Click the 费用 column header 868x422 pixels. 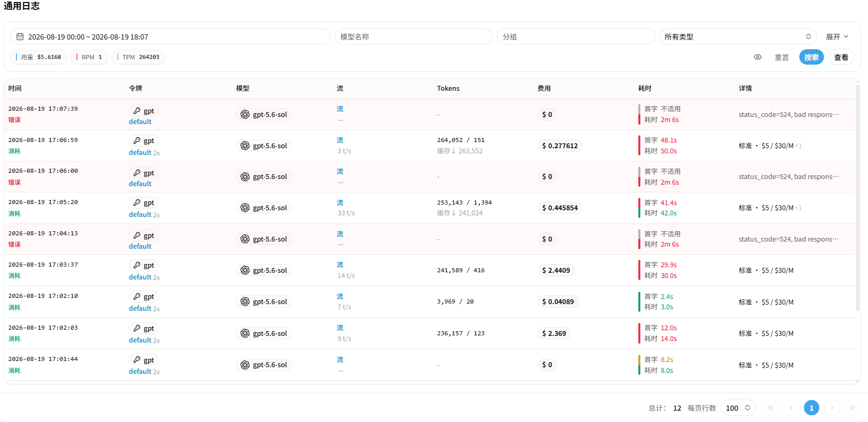coord(544,88)
